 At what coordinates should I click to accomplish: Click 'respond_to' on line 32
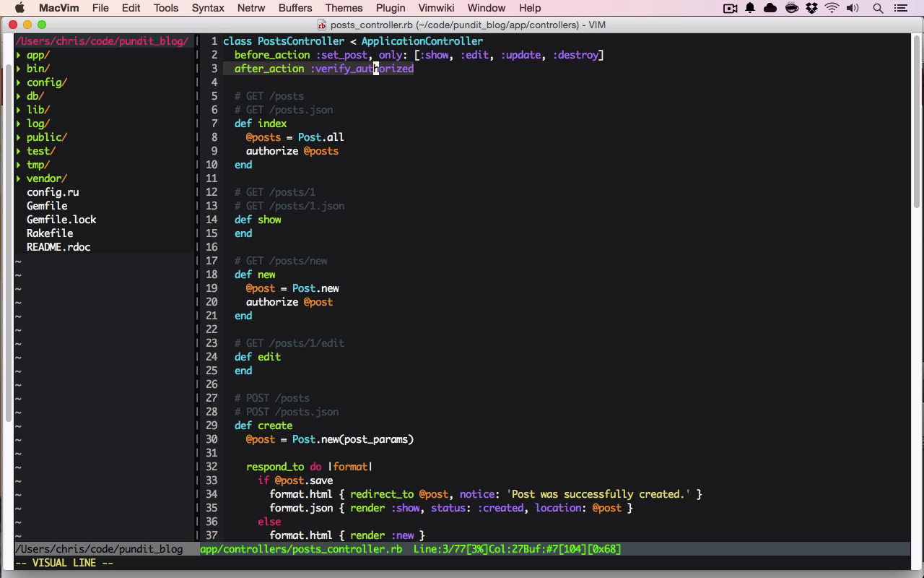point(275,467)
